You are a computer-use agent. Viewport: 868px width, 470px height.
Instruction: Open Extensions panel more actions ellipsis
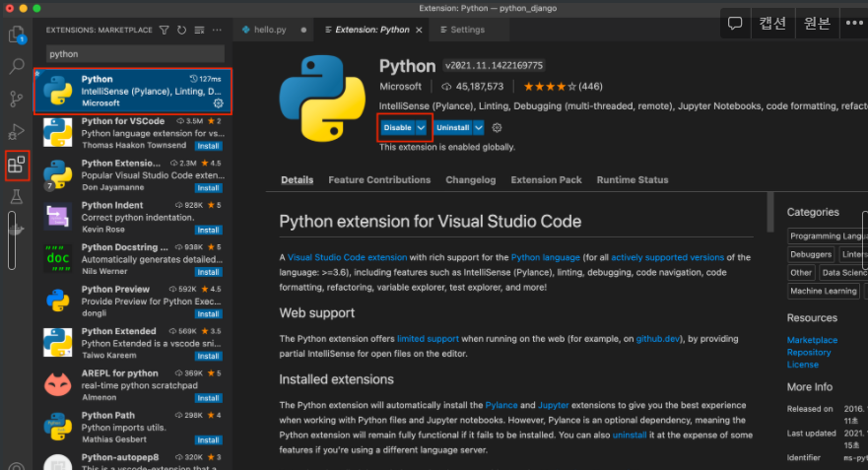[217, 30]
